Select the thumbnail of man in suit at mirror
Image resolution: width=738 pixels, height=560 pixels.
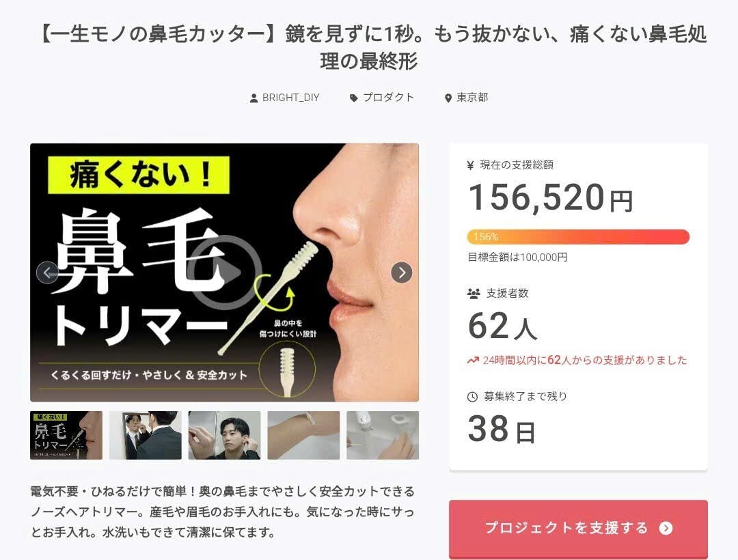click(x=145, y=436)
